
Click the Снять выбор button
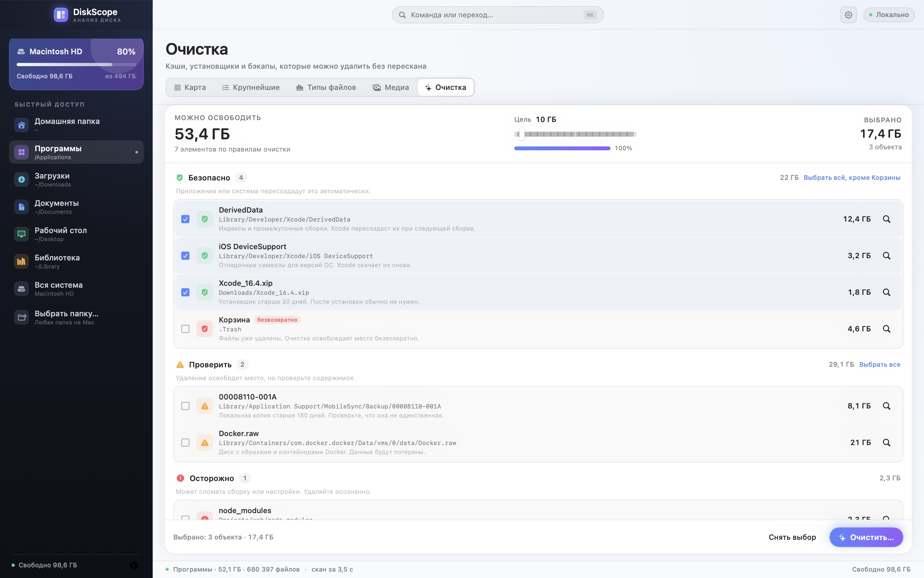tap(792, 537)
